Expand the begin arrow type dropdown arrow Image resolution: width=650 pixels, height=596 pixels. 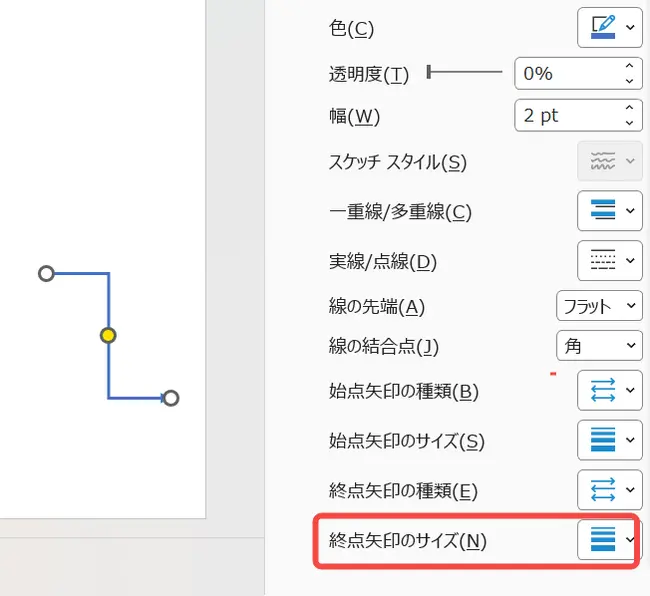(x=630, y=390)
